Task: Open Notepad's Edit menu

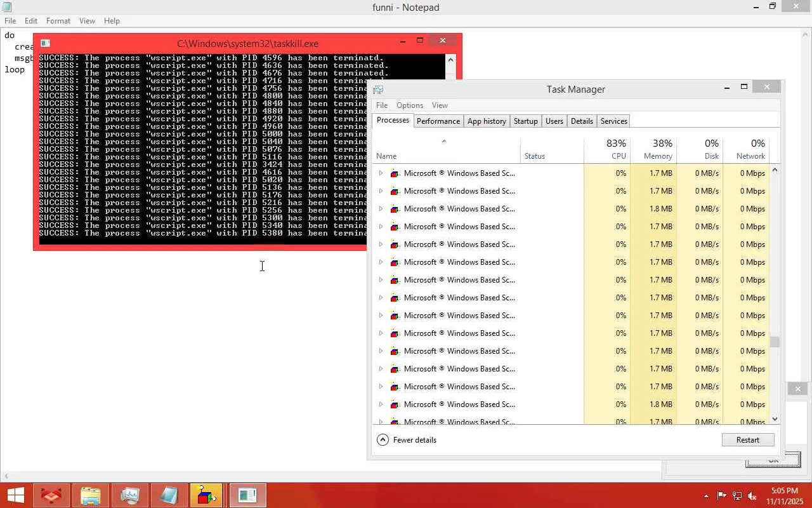Action: (31, 21)
